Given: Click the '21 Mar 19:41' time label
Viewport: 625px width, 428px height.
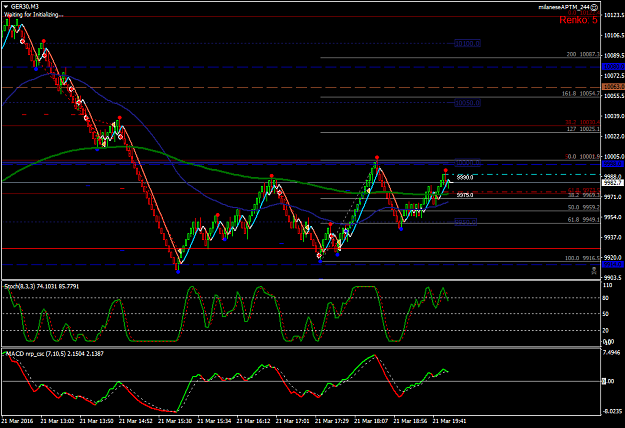Looking at the screenshot, I should pos(449,421).
